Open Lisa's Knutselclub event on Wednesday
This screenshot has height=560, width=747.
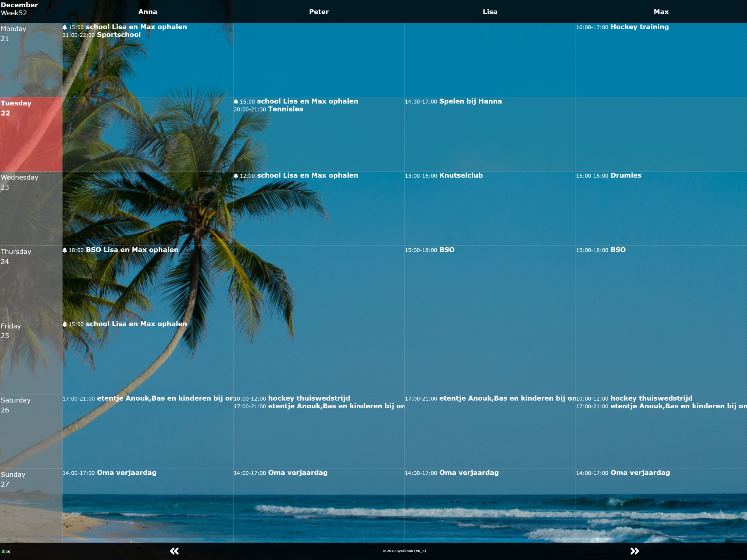[x=461, y=175]
